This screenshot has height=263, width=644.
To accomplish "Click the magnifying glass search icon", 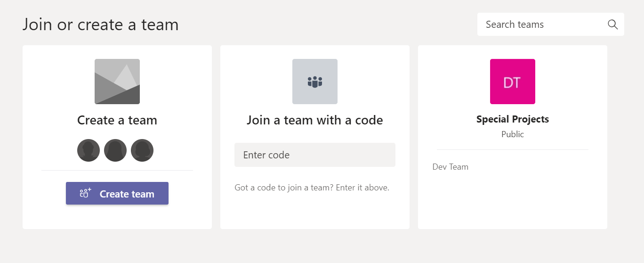I will click(612, 25).
